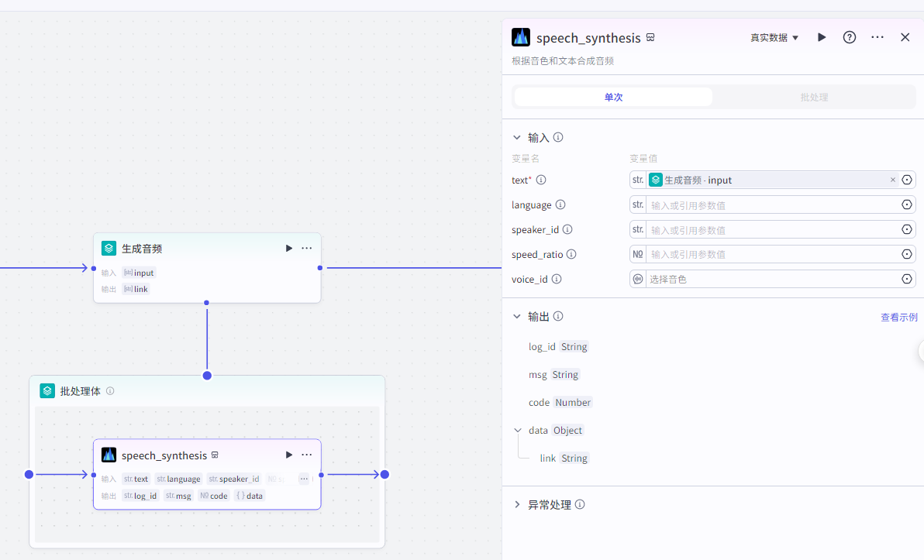This screenshot has width=924, height=560.
Task: Open more menu on canvas speech_synthesis node
Action: [307, 455]
